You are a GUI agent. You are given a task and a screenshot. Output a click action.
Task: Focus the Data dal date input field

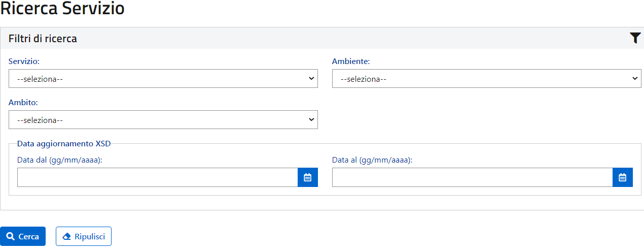click(x=158, y=177)
